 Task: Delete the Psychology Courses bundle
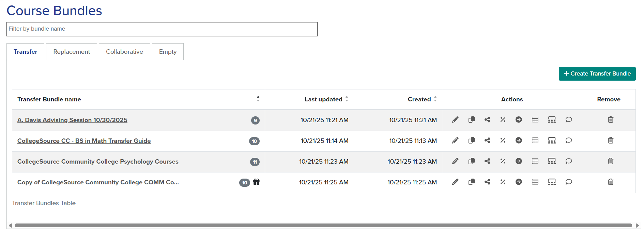pyautogui.click(x=611, y=161)
